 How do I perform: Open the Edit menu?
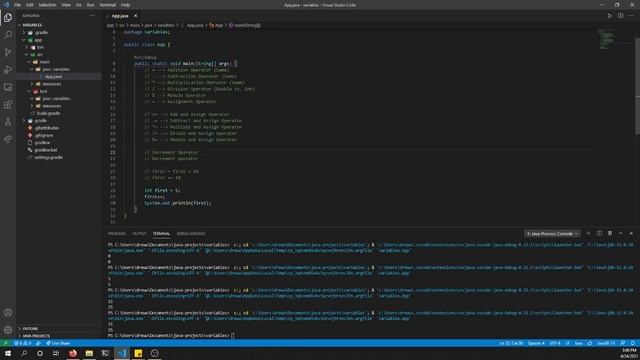pos(29,5)
